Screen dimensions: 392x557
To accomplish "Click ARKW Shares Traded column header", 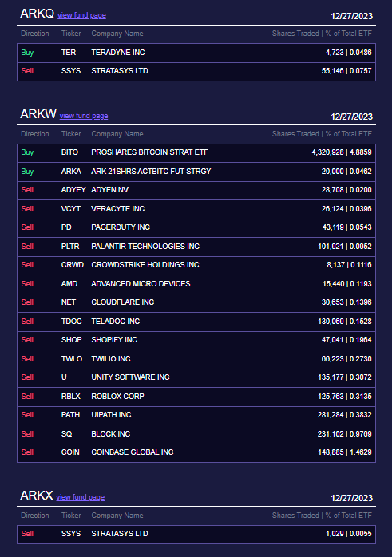I will 322,134.
